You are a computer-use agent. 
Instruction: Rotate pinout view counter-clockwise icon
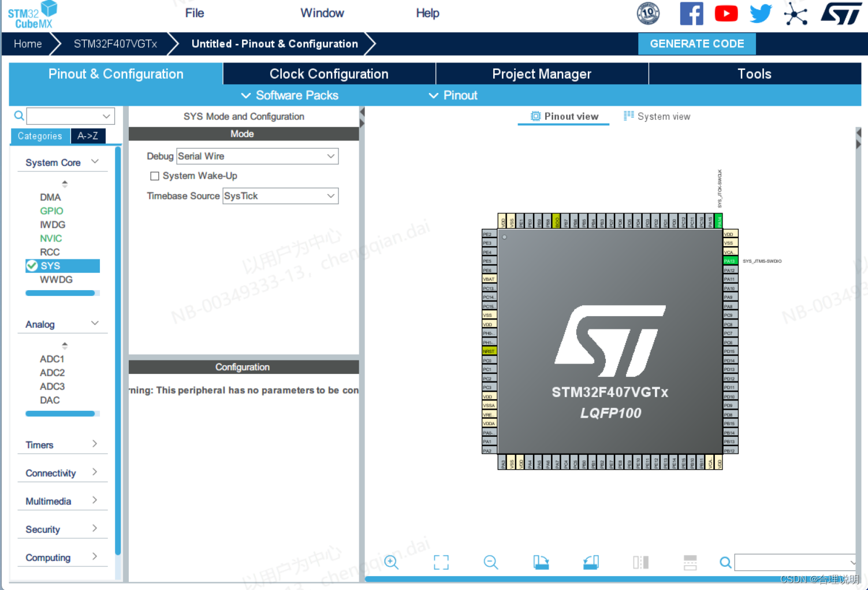[x=591, y=562]
